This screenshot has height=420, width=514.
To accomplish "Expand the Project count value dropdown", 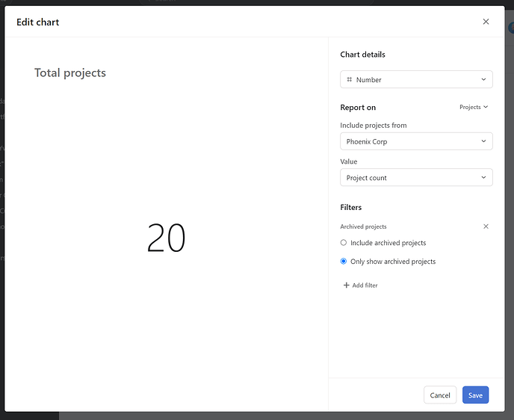I will coord(415,178).
